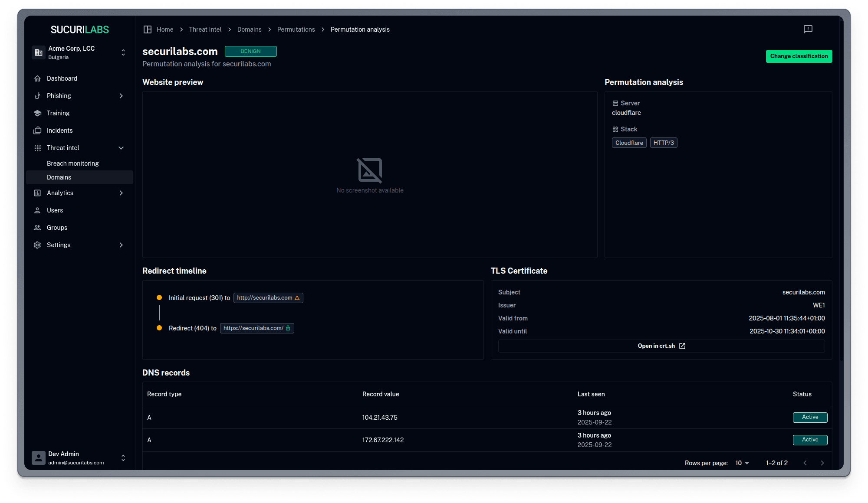Click the Settings gear icon
Viewport: 868px width, 503px height.
(x=37, y=245)
